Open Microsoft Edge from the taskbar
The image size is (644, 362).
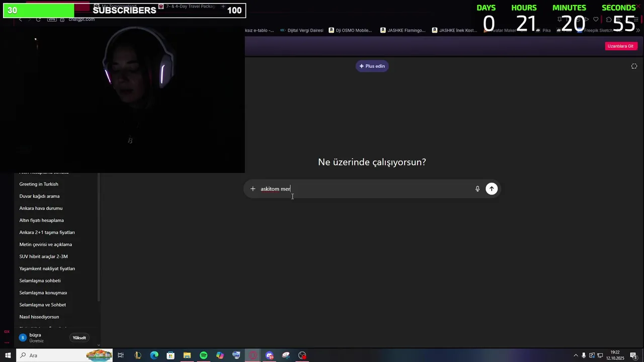(154, 355)
